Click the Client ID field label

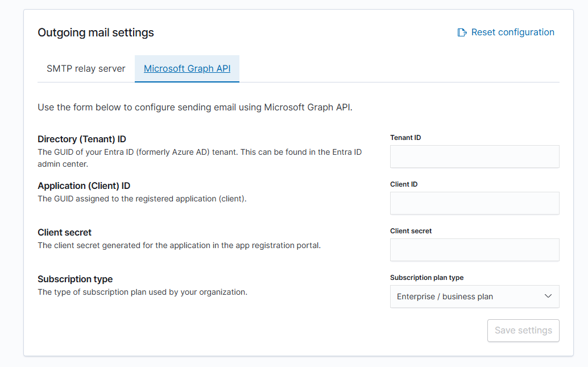click(404, 184)
